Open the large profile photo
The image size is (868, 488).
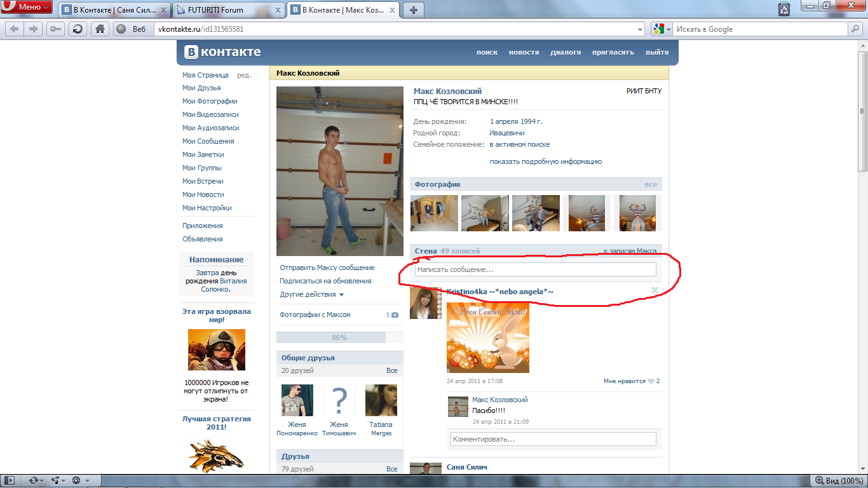[340, 171]
